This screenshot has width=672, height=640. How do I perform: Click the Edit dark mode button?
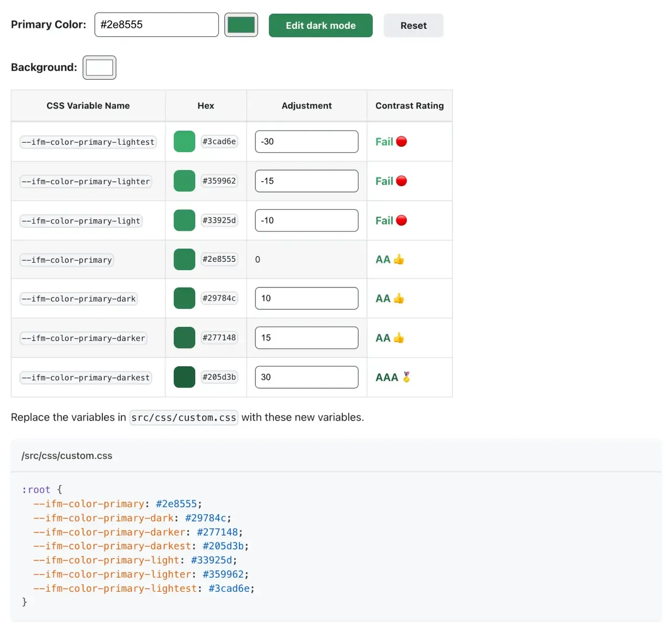(320, 26)
